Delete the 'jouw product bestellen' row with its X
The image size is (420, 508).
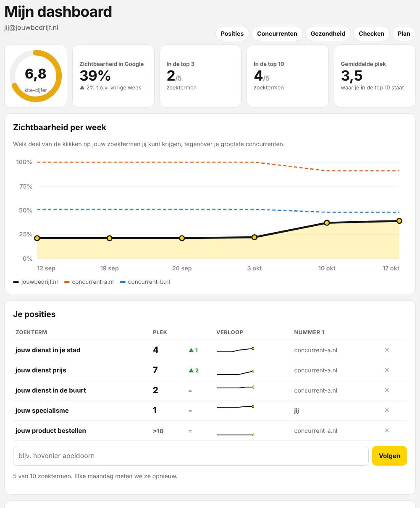click(387, 430)
